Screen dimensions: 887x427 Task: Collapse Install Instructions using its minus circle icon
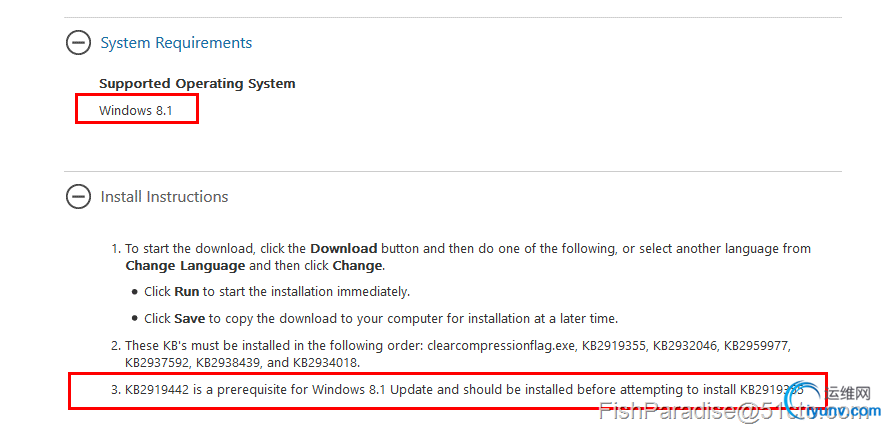point(77,196)
